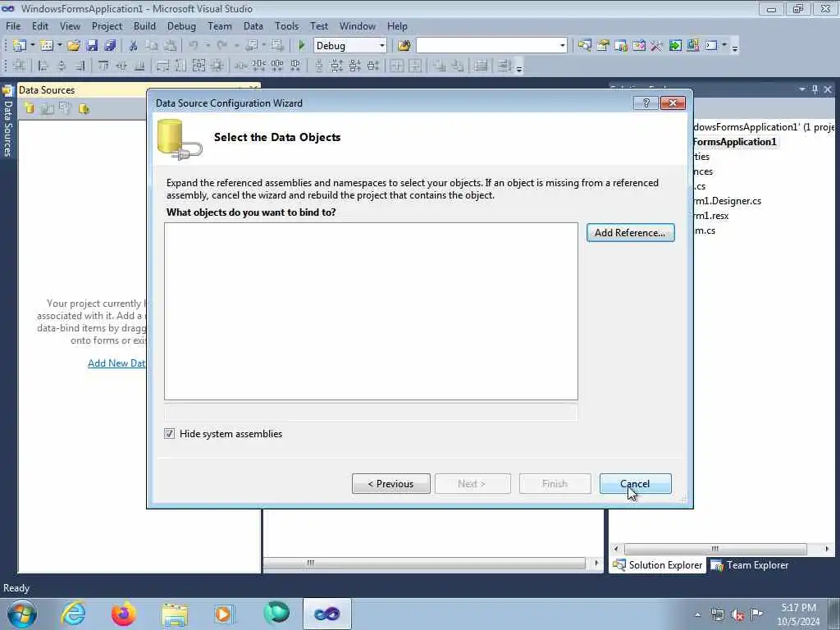Click the volume speaker tray icon
This screenshot has width=840, height=630.
(x=737, y=615)
